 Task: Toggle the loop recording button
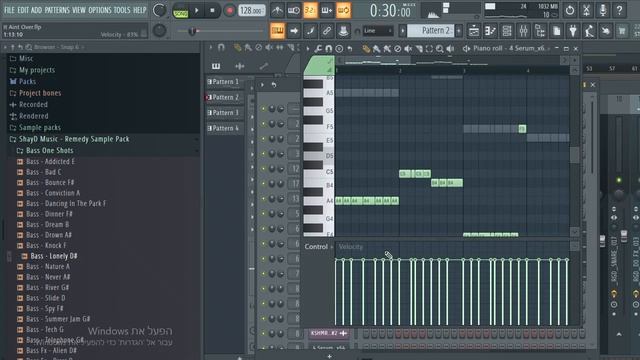coord(343,10)
